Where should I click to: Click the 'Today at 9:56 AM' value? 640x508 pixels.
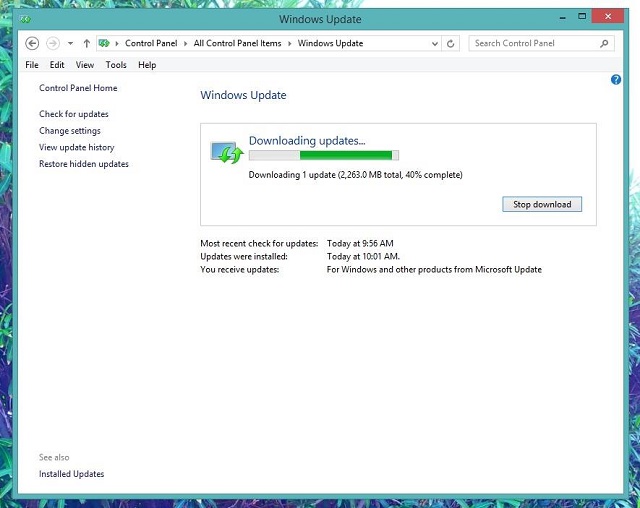[360, 244]
